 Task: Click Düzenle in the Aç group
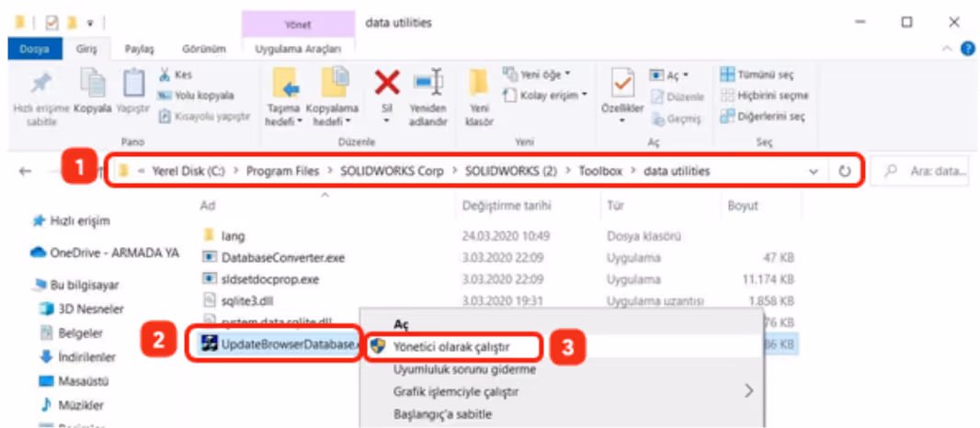678,96
